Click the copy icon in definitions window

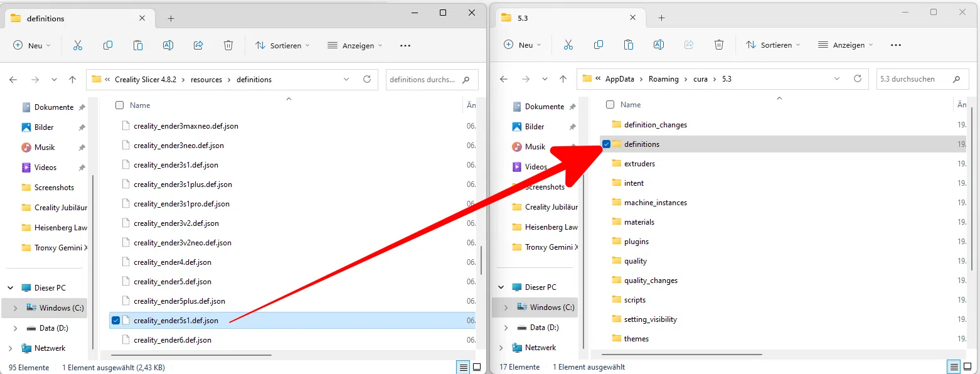click(x=108, y=45)
